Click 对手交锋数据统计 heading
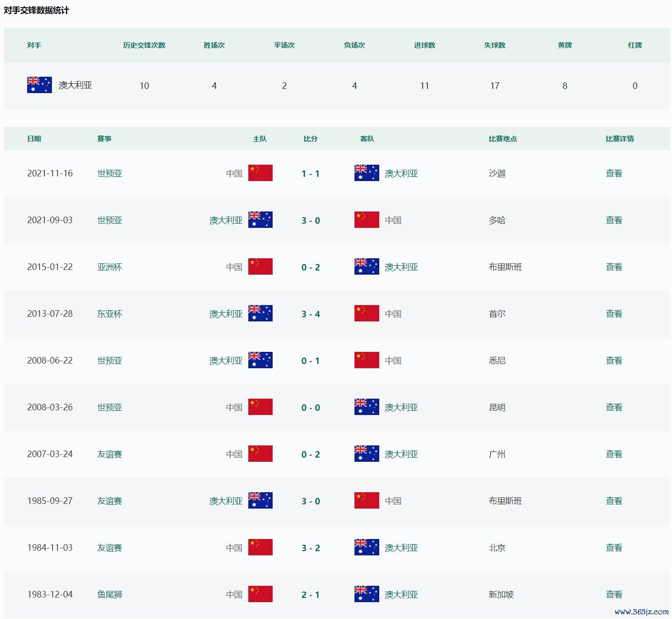The height and width of the screenshot is (619, 672). tap(36, 10)
